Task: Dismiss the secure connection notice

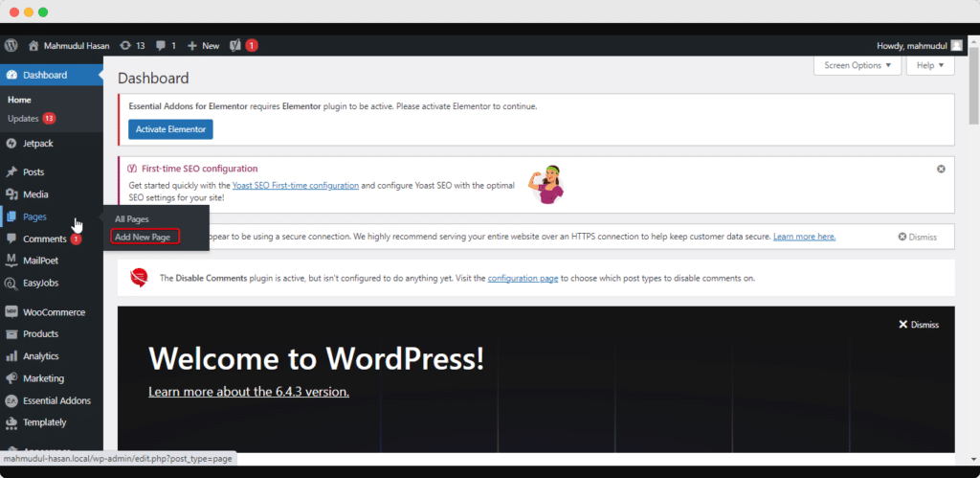Action: pyautogui.click(x=917, y=237)
